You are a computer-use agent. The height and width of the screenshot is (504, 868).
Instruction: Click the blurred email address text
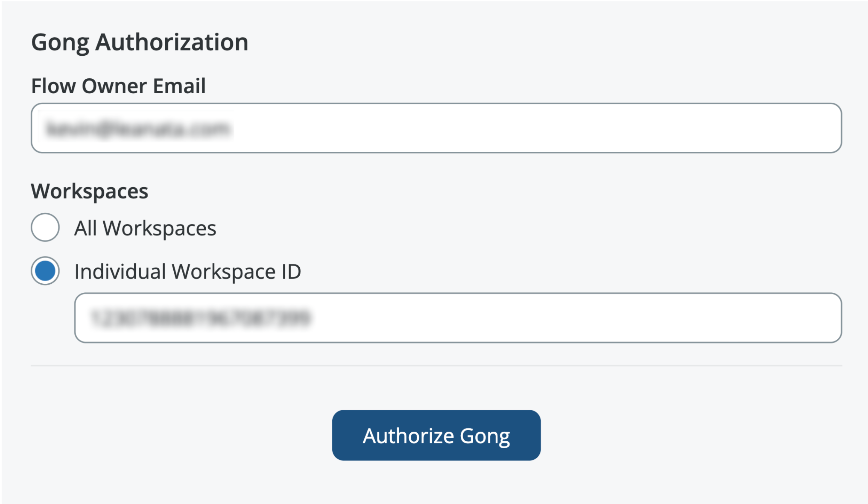tap(138, 128)
